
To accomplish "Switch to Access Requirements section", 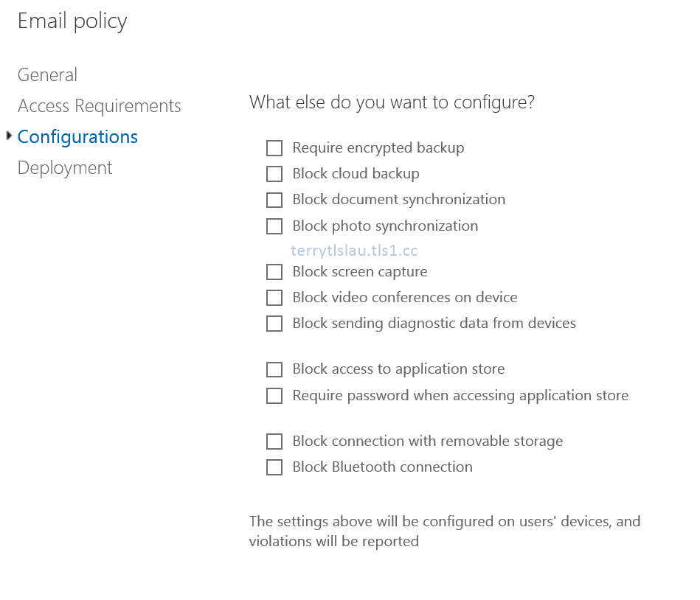I will pos(99,105).
